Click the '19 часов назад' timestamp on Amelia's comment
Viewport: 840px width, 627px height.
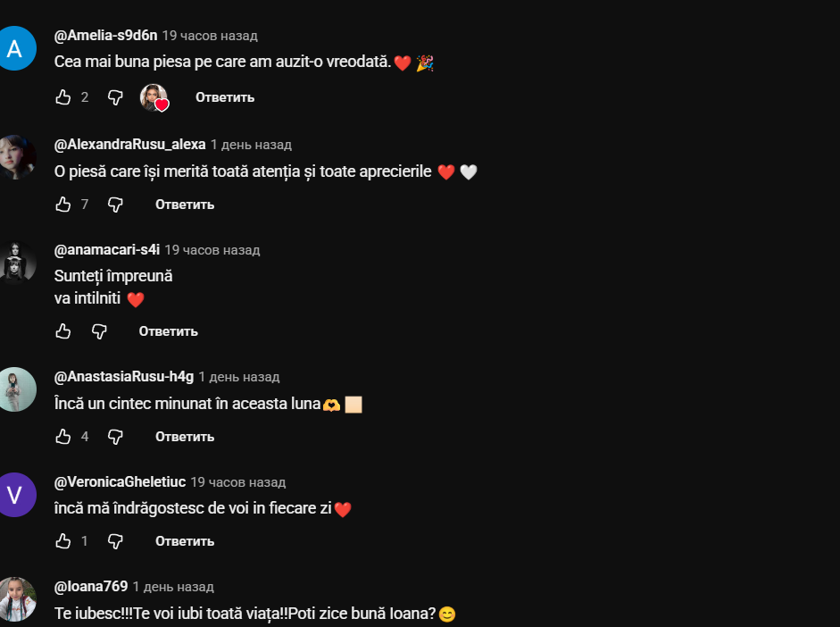(x=210, y=36)
